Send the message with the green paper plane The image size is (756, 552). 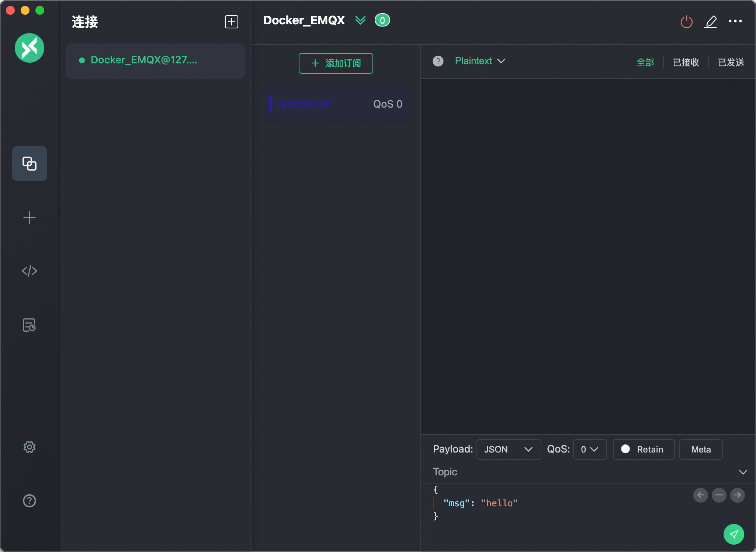pos(734,534)
